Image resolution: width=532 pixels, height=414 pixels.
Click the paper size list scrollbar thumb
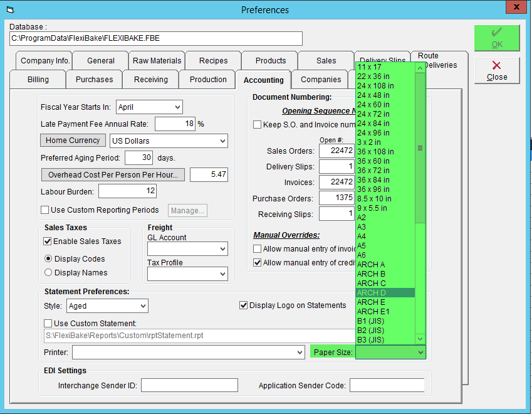pos(420,148)
